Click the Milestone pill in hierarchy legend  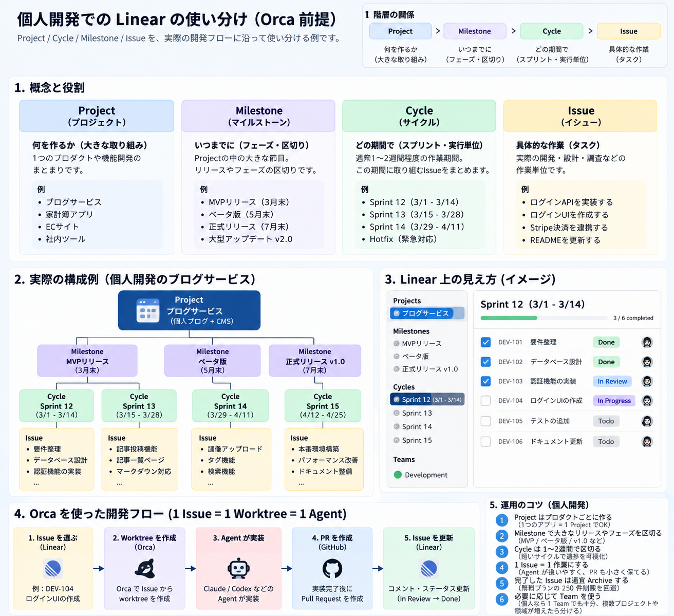(x=475, y=31)
